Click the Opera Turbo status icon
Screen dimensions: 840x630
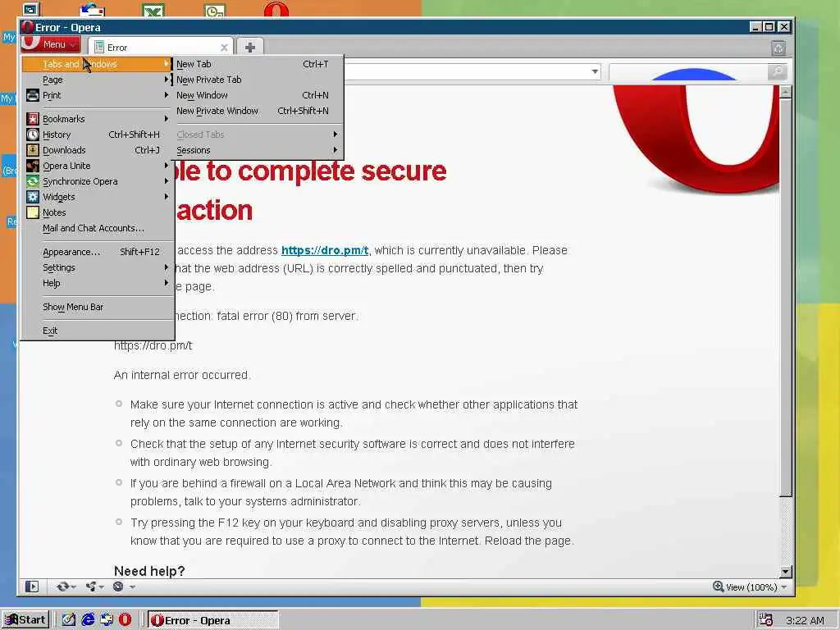point(118,587)
